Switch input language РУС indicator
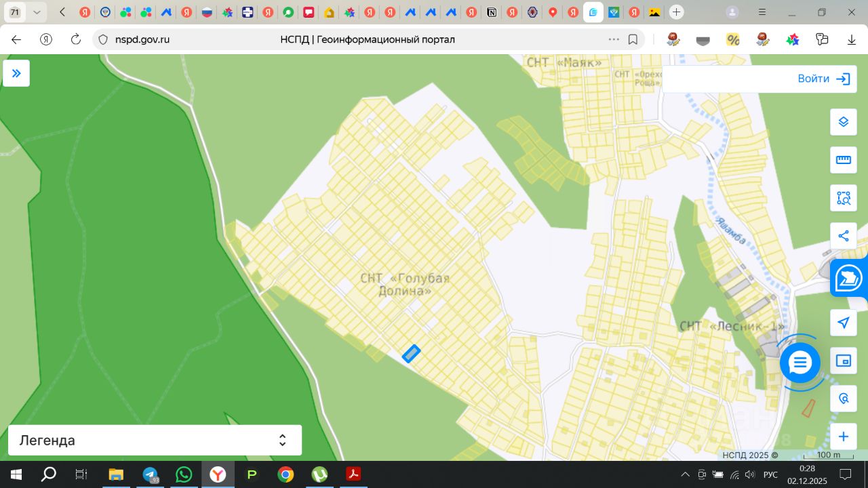The image size is (868, 488). [771, 474]
